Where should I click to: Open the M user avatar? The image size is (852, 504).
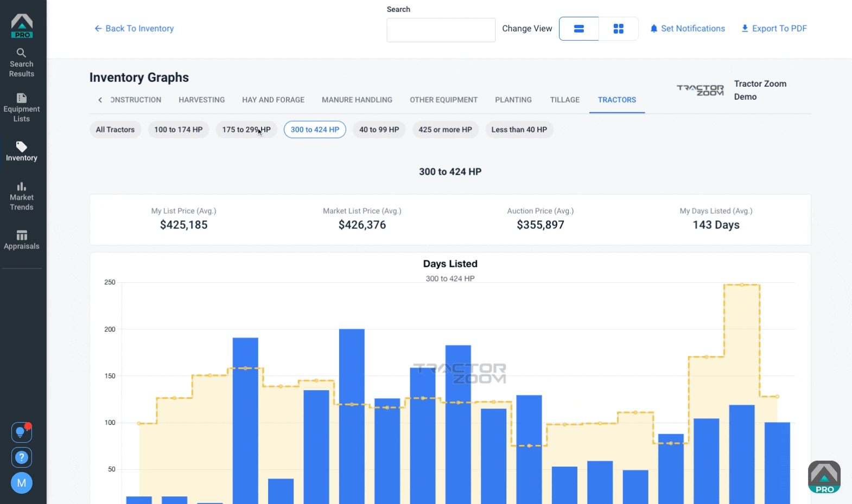pyautogui.click(x=22, y=483)
